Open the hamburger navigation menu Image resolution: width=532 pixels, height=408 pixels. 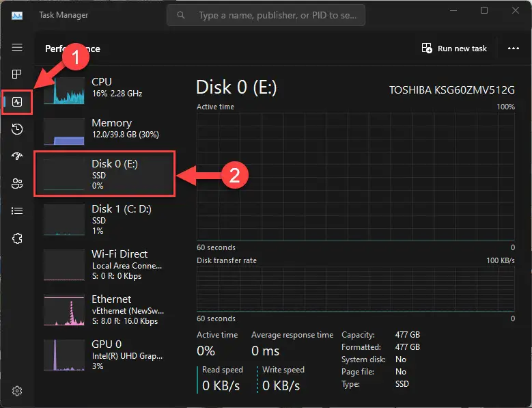17,47
